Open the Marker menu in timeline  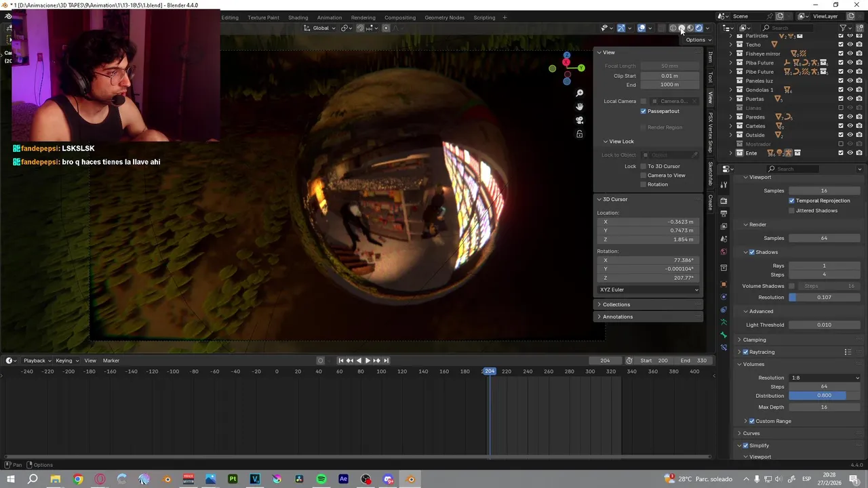(111, 361)
